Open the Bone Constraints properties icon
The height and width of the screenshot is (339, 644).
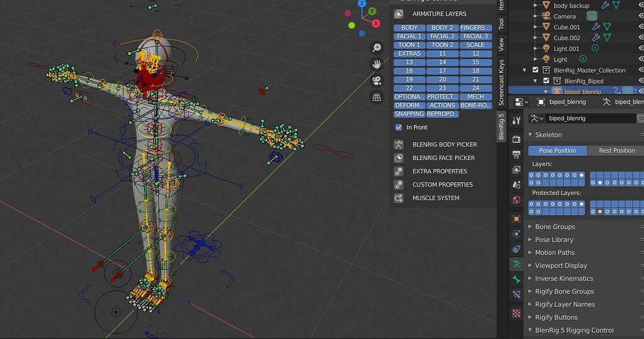pyautogui.click(x=516, y=294)
